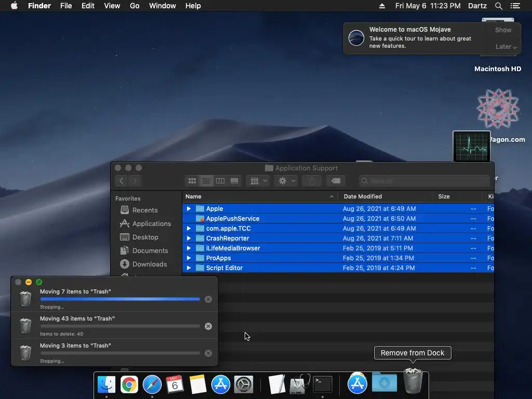
Task: Open the View menu
Action: pyautogui.click(x=112, y=6)
